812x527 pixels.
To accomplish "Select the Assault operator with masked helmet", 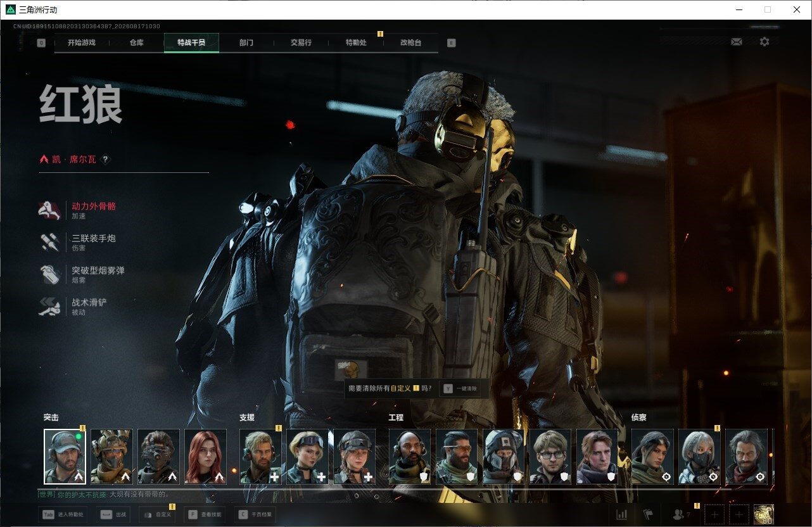I will pos(111,457).
